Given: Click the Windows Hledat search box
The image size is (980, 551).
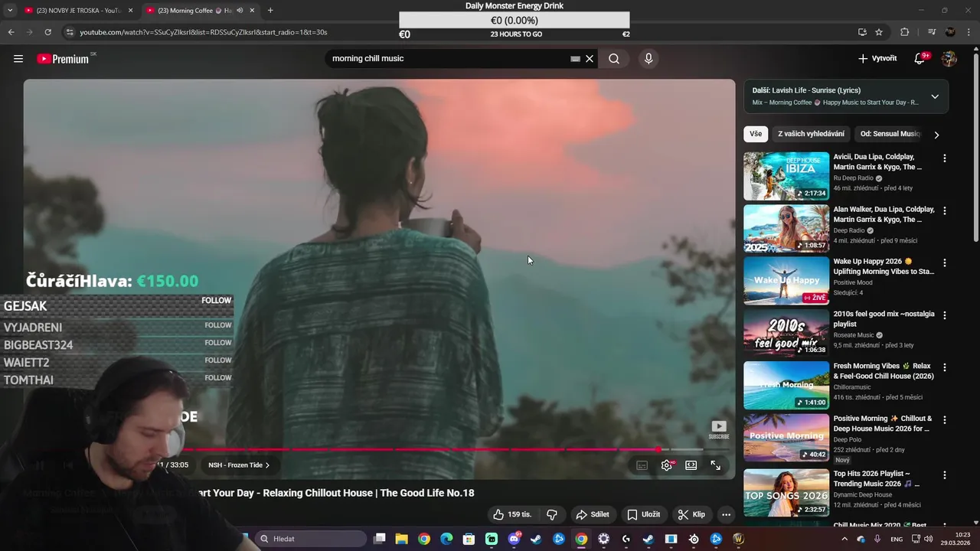Looking at the screenshot, I should (311, 539).
